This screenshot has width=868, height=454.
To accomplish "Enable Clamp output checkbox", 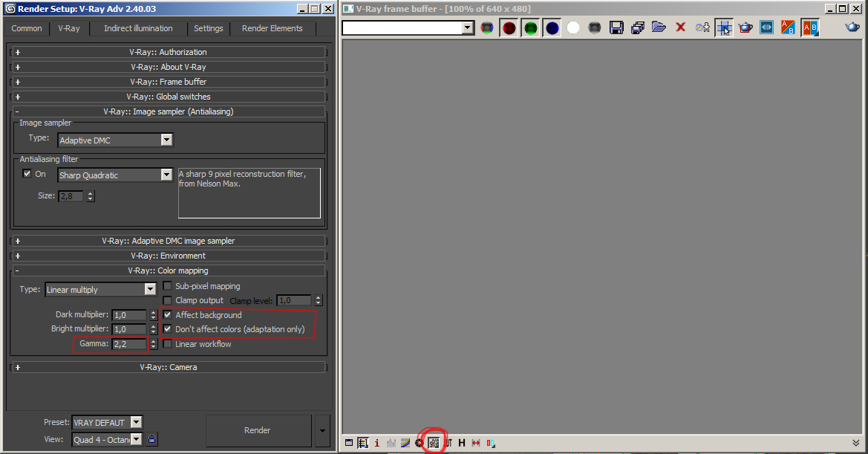I will (x=167, y=300).
